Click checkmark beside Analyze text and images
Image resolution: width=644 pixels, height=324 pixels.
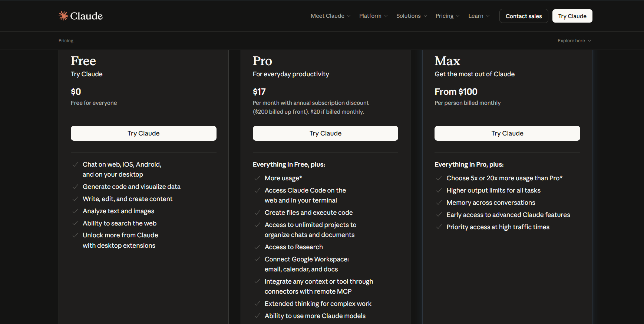pyautogui.click(x=75, y=211)
